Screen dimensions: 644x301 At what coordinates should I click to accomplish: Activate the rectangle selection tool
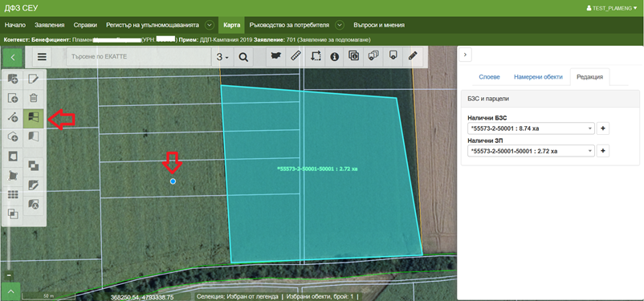[x=316, y=56]
